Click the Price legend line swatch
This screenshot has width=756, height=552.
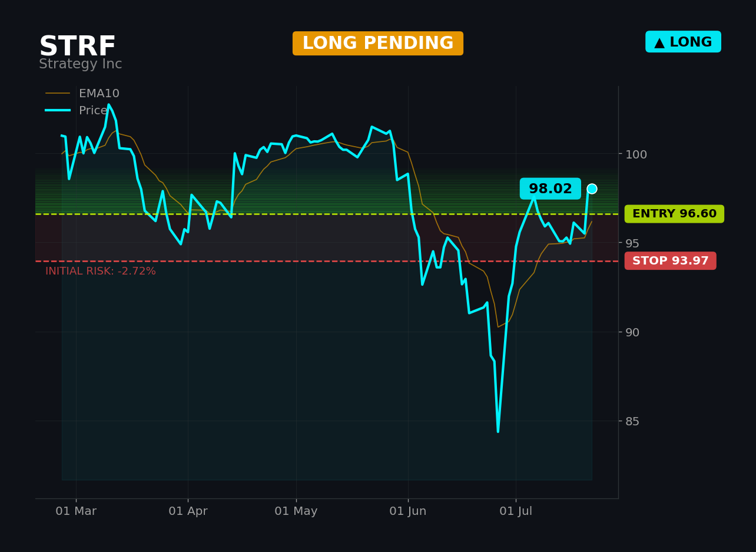[x=58, y=111]
